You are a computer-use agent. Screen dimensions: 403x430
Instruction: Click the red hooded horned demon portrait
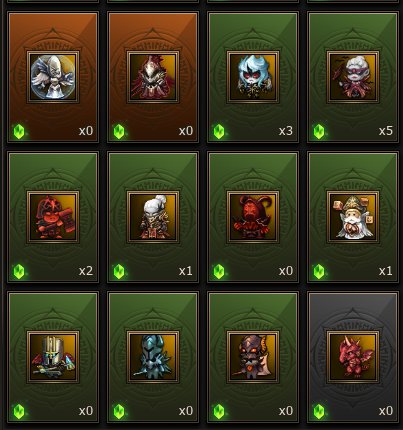point(253,217)
